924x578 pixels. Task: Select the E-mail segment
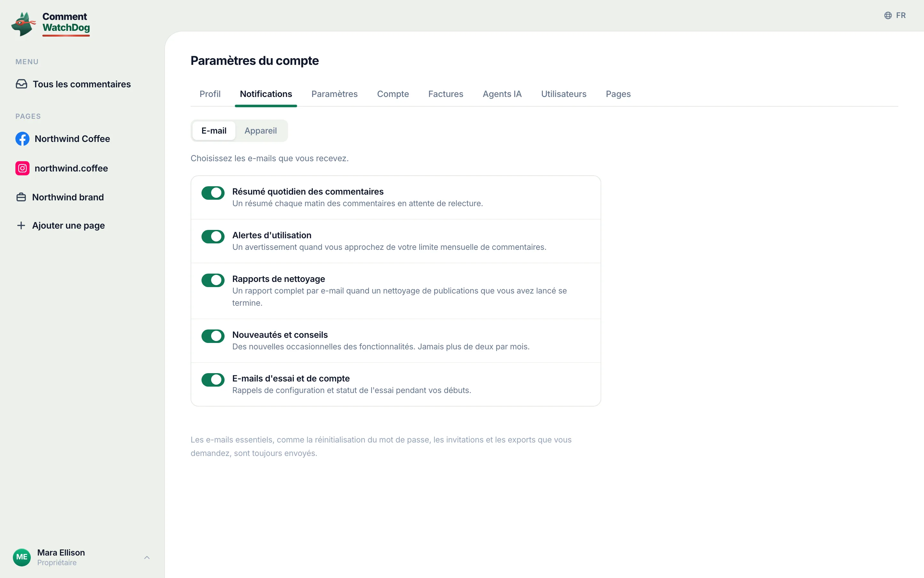pos(214,131)
